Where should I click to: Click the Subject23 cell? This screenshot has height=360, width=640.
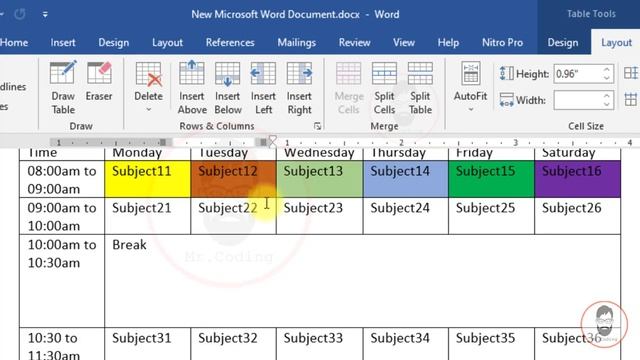click(320, 216)
